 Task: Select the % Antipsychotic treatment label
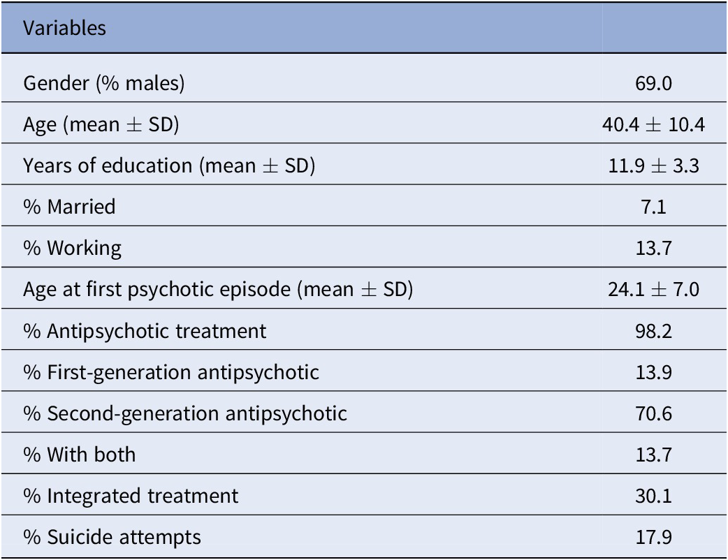click(145, 331)
